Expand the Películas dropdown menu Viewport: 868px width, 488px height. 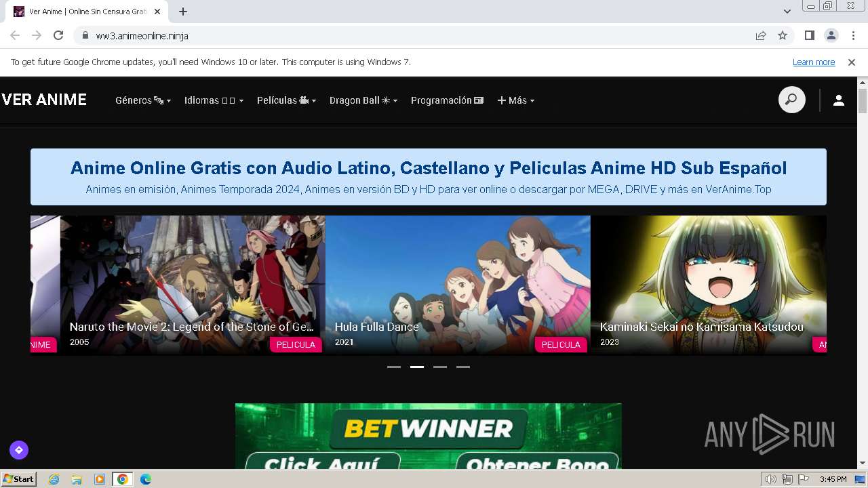point(286,100)
